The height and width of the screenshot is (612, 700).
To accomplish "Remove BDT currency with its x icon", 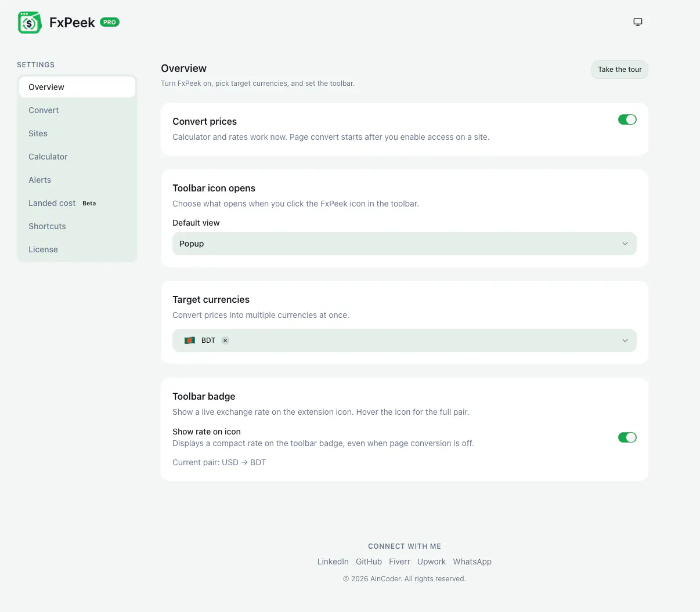I will click(x=225, y=341).
